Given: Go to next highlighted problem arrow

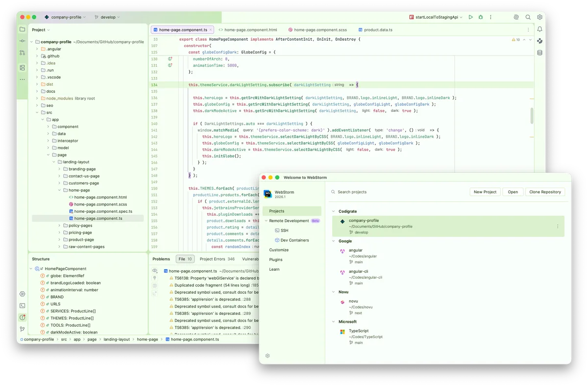Looking at the screenshot, I should coord(530,40).
